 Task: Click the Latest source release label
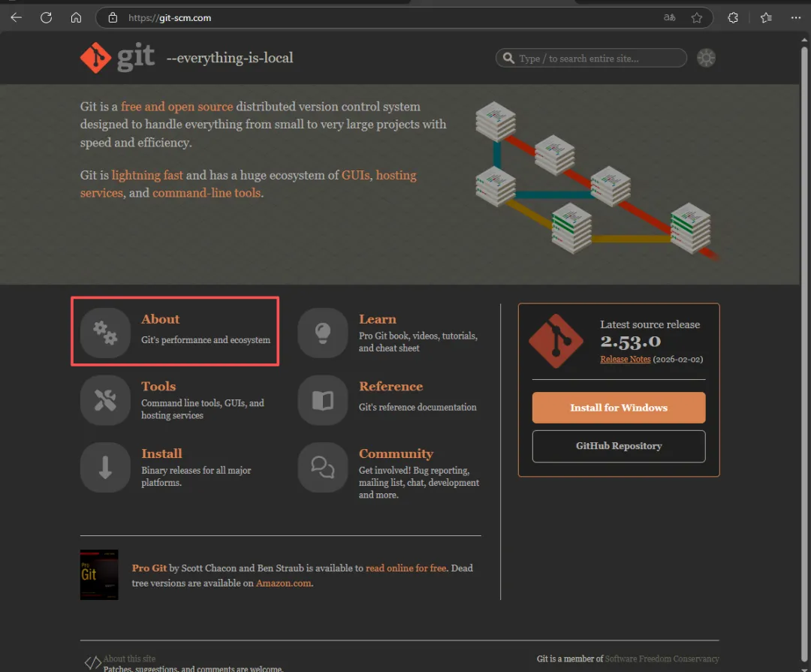pyautogui.click(x=650, y=324)
